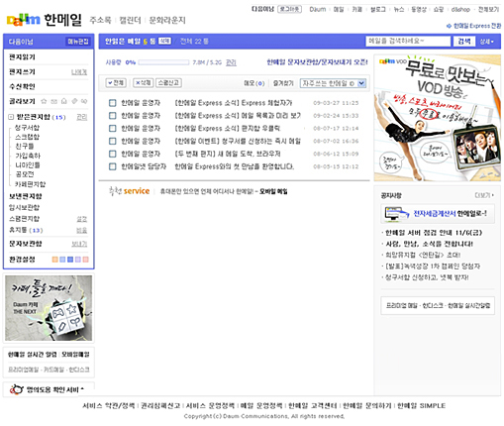Screen dimensions: 504x426
Task: Open the 스팸편지함 folder
Action: [24, 219]
